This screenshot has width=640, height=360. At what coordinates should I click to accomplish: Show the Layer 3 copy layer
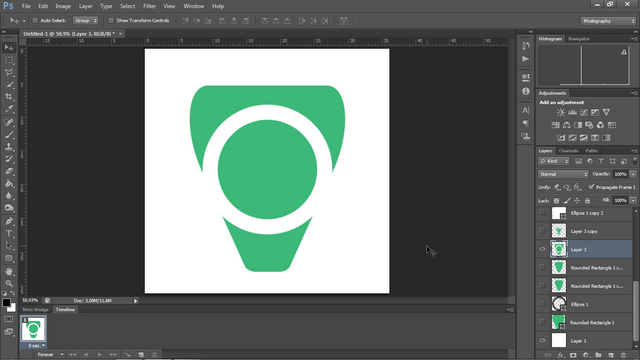[x=542, y=231]
